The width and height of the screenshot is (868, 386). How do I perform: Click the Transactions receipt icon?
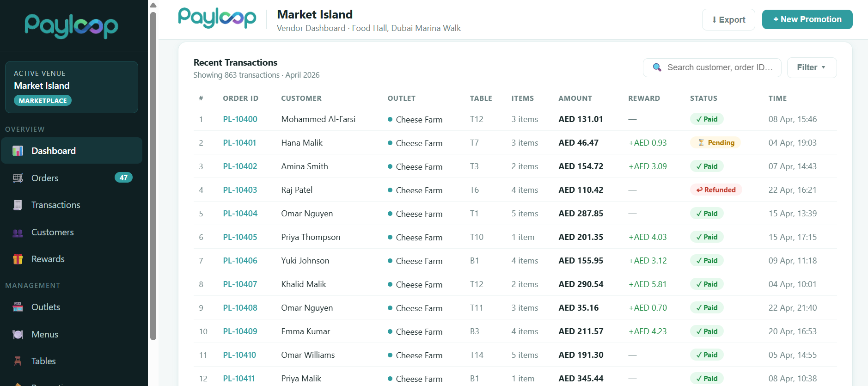click(18, 205)
